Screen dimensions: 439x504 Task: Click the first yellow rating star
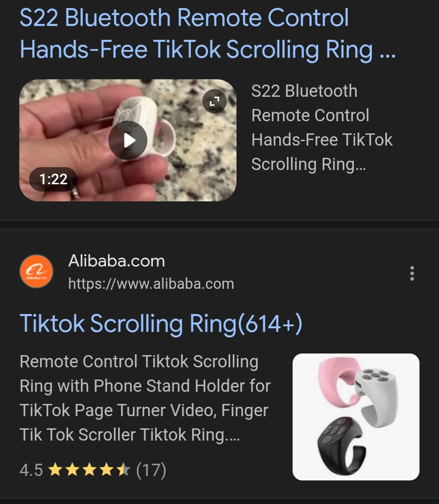[x=55, y=470]
